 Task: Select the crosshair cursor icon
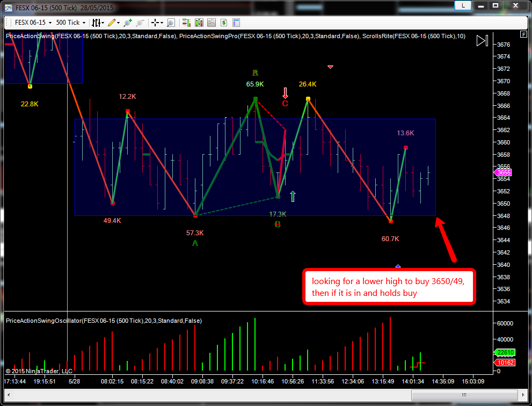(155, 23)
